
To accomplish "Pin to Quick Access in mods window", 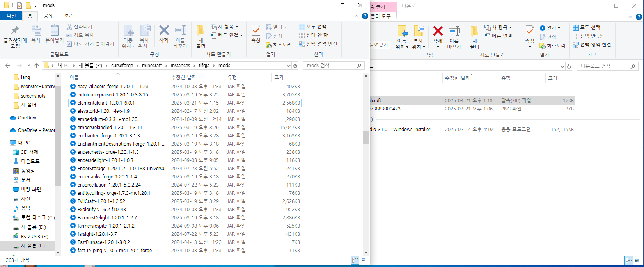I will [x=15, y=37].
